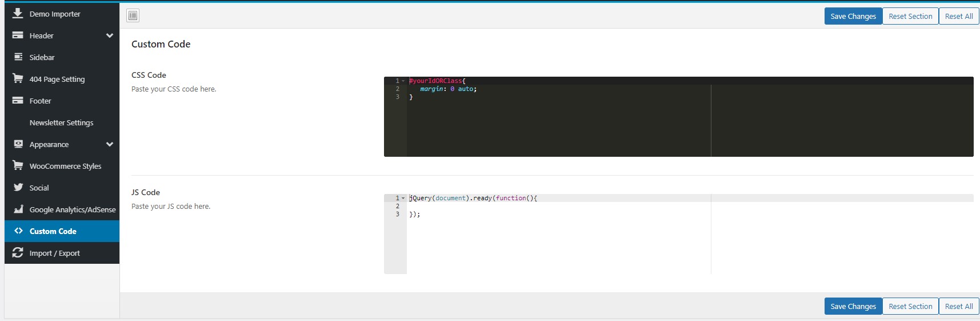
Task: Click the Demo Importer download icon
Action: 18,13
